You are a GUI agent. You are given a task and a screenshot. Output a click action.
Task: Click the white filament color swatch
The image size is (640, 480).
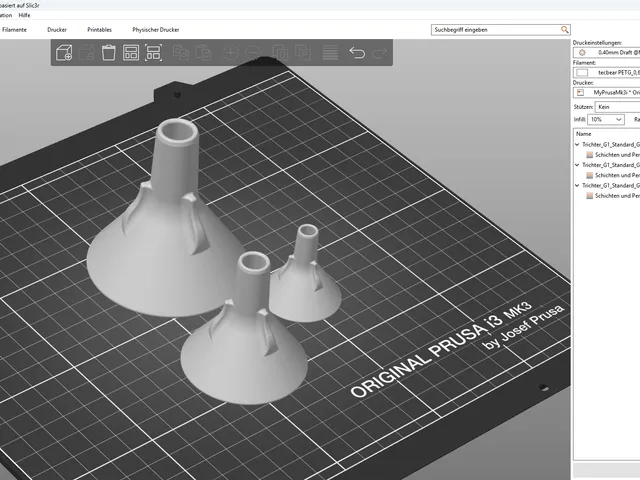pos(582,73)
